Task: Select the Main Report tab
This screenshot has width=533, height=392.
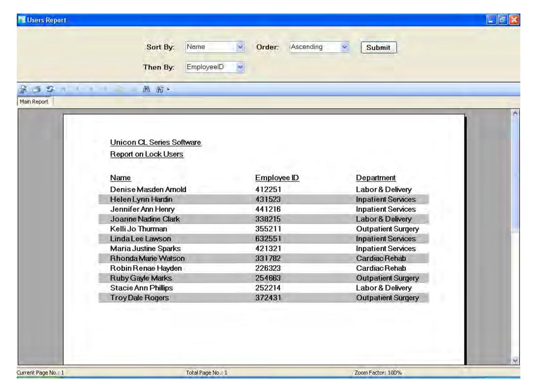Action: pos(34,102)
